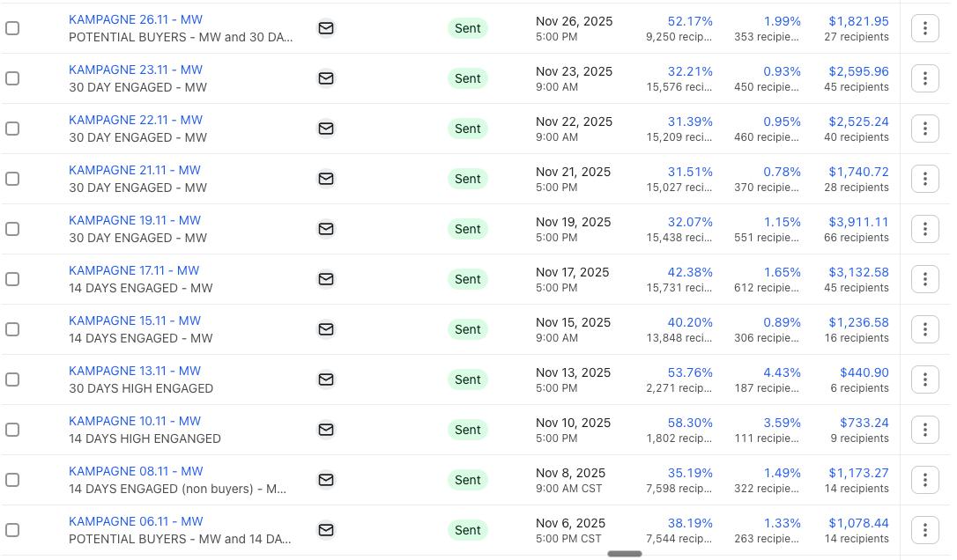Click email icon for KAMPAGNE 17.11 row
Screen dimensions: 957x560
pos(326,279)
